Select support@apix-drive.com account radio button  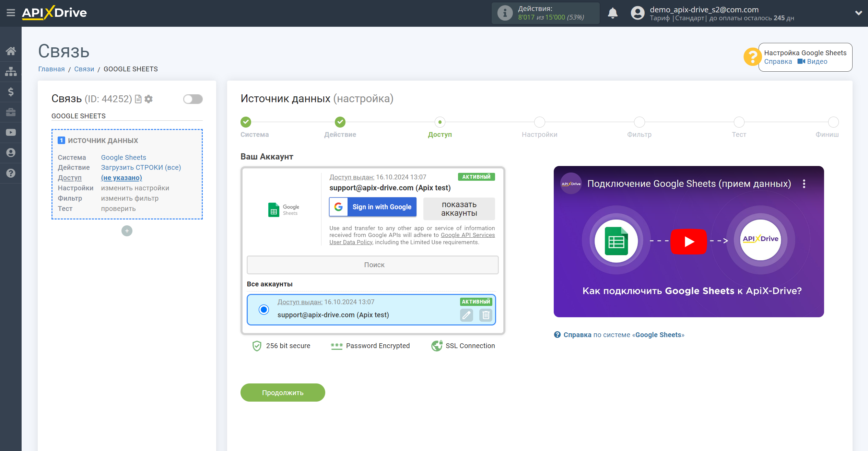tap(264, 310)
